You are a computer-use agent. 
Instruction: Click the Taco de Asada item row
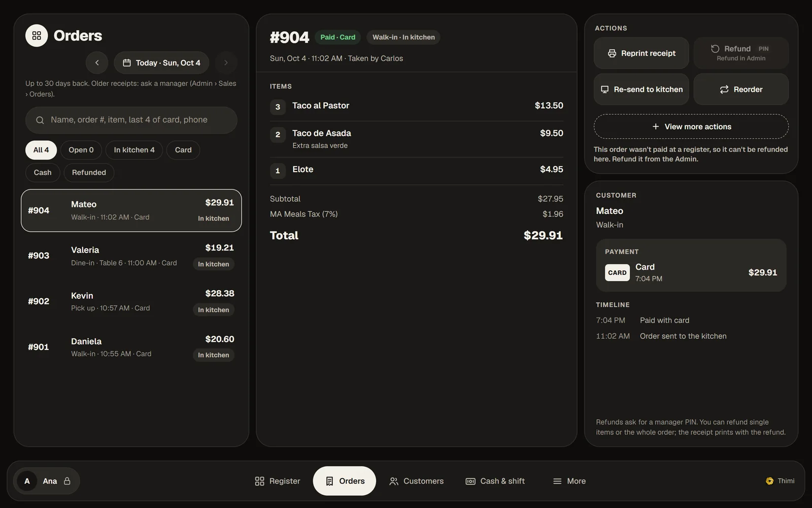(x=417, y=139)
